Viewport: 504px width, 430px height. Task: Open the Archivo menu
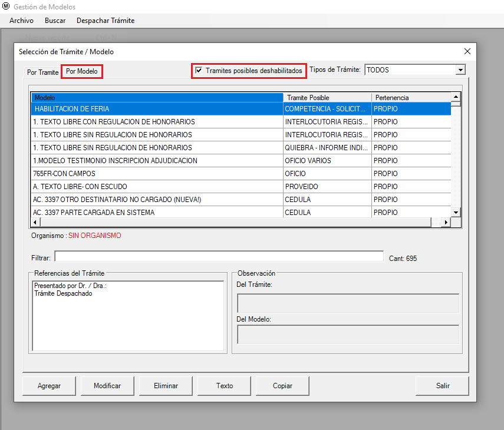pyautogui.click(x=22, y=21)
